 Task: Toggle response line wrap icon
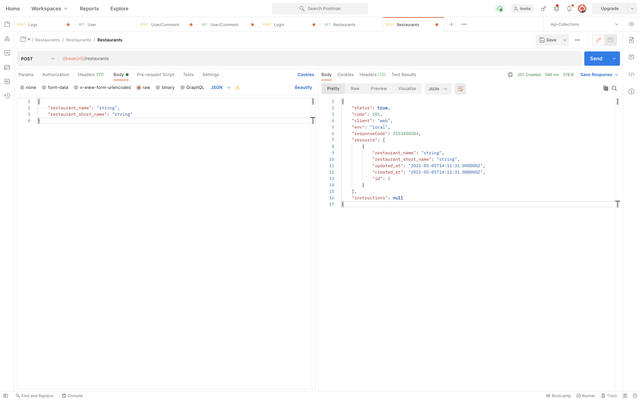[x=460, y=89]
